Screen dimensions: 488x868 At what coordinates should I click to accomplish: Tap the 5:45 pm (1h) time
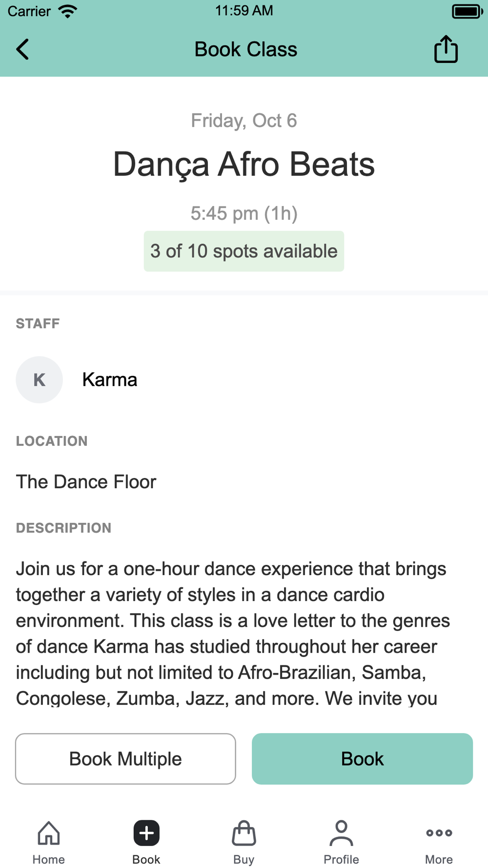244,213
